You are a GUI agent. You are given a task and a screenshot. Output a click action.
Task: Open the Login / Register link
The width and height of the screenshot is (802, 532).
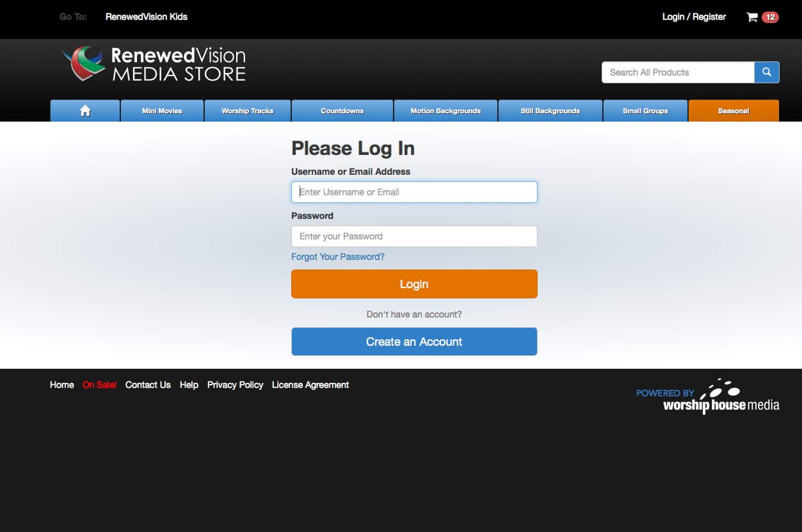pyautogui.click(x=694, y=17)
